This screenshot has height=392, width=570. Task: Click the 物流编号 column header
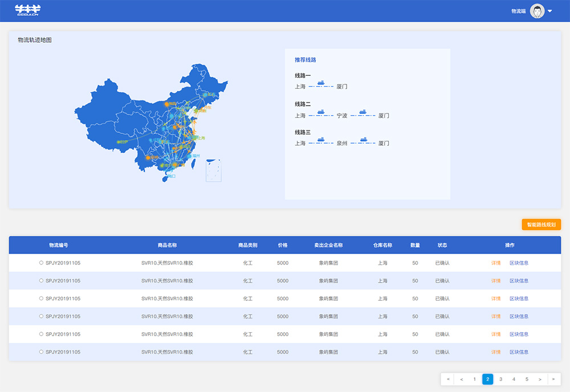(x=59, y=245)
